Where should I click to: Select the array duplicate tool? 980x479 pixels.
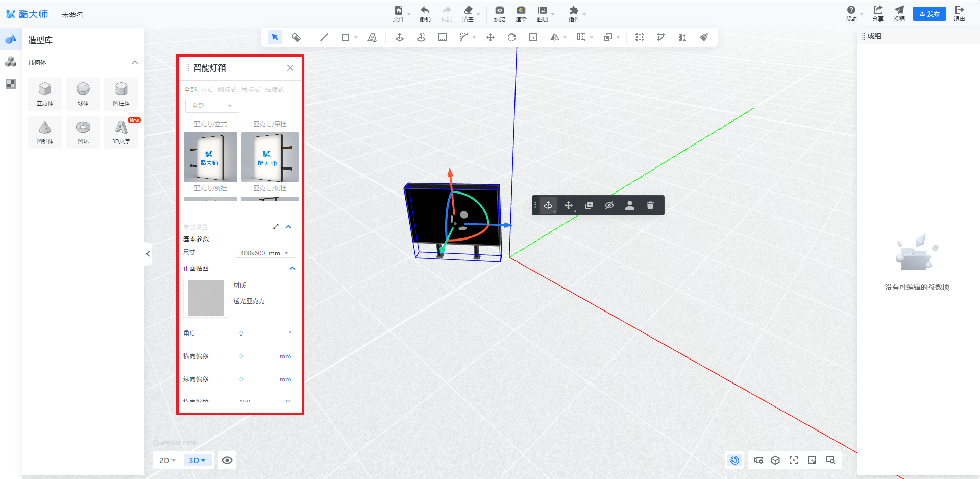coord(581,37)
